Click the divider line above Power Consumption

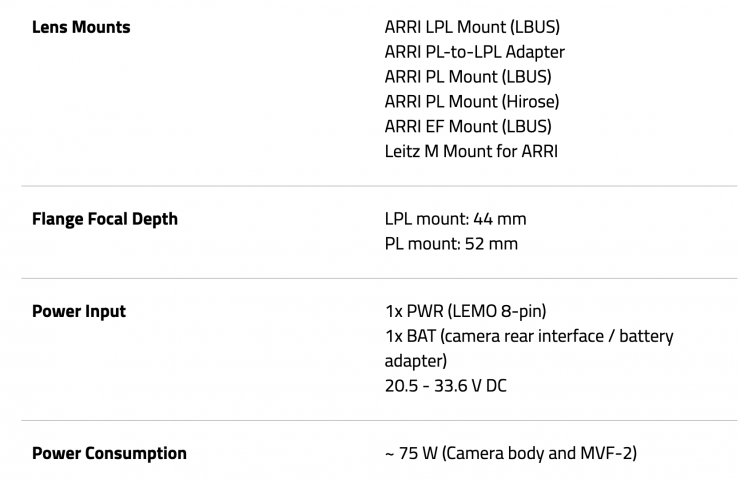[x=378, y=420]
